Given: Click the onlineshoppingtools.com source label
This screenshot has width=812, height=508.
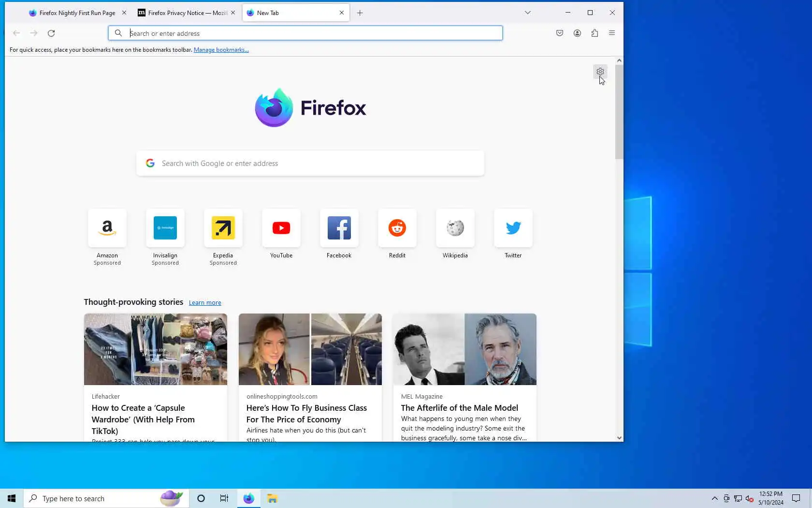Looking at the screenshot, I should click(282, 396).
